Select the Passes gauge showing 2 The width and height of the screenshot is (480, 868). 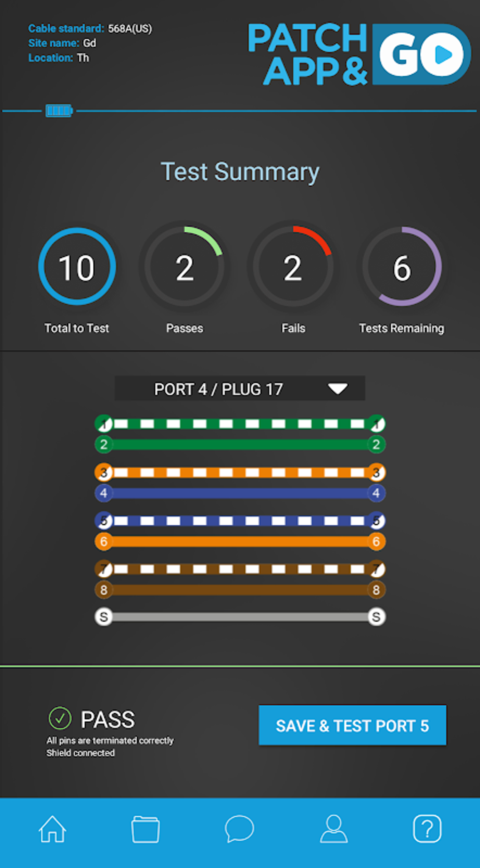(184, 267)
